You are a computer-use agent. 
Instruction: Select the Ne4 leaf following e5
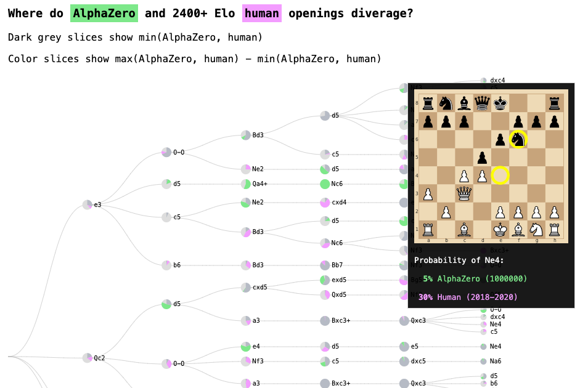(484, 347)
